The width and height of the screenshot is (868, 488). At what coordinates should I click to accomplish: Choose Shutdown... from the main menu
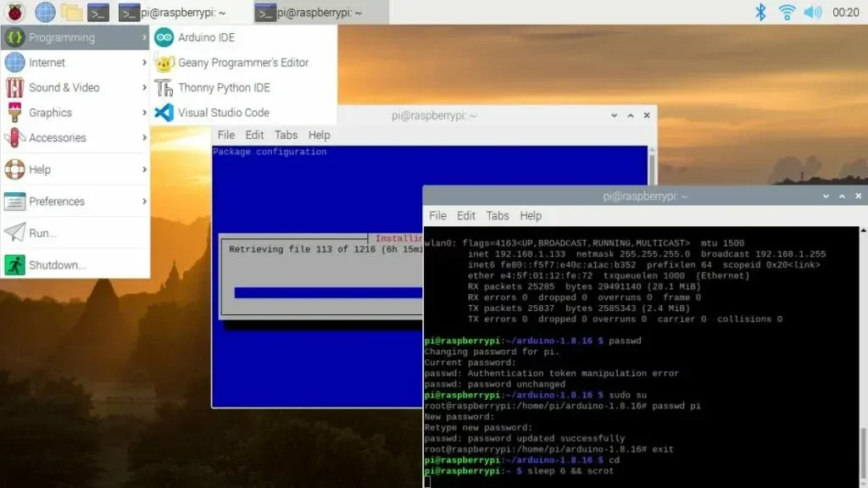[x=75, y=265]
